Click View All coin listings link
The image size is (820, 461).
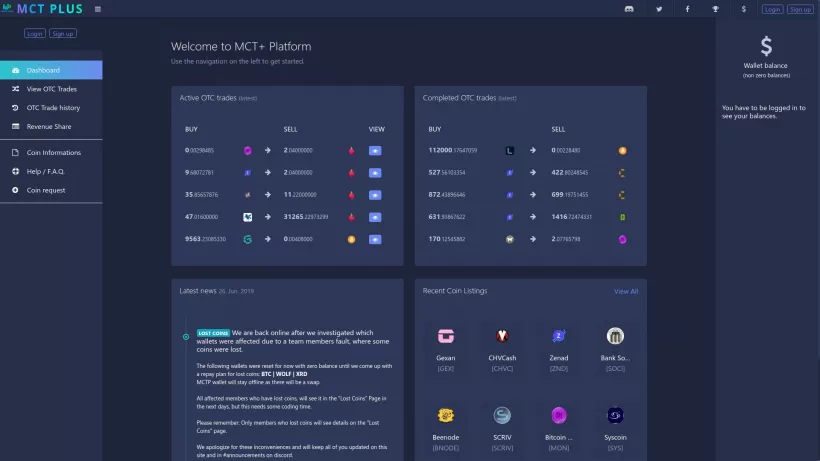[626, 291]
